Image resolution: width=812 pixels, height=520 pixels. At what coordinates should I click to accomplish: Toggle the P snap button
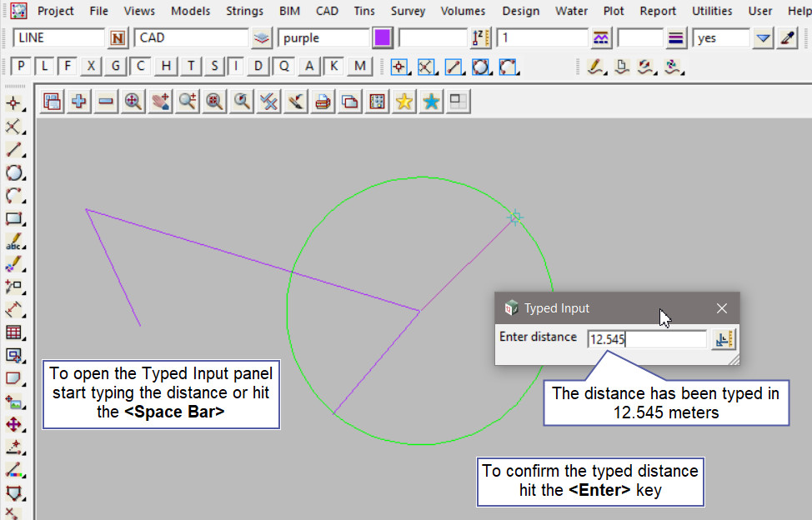(x=21, y=67)
